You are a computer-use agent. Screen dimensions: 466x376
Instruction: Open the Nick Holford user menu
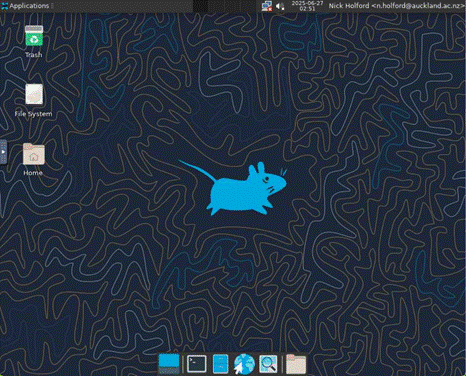397,6
